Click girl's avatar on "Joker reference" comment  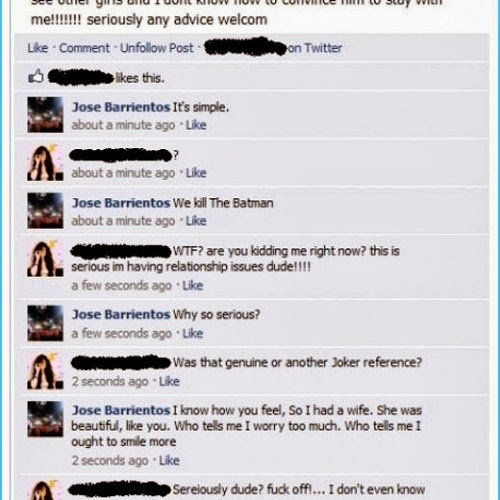[45, 371]
